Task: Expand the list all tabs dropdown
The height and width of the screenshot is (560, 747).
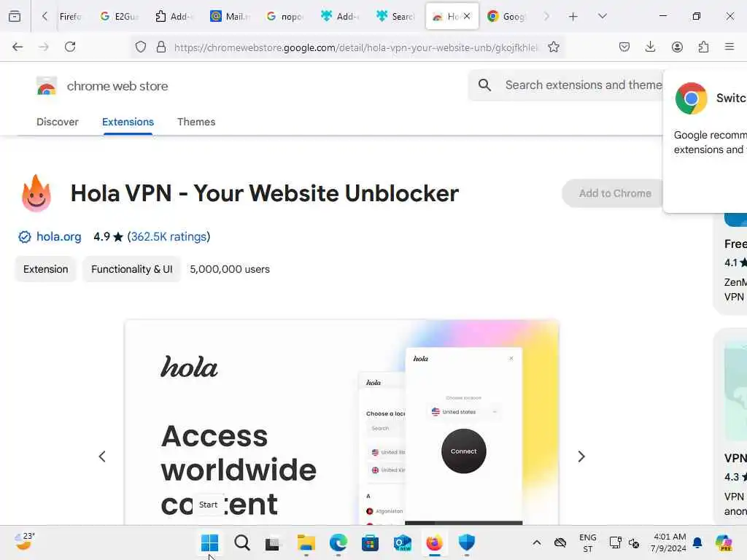Action: click(x=603, y=16)
